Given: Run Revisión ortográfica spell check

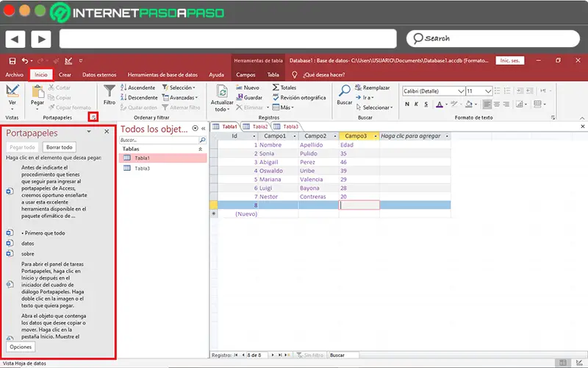Looking at the screenshot, I should [x=299, y=97].
